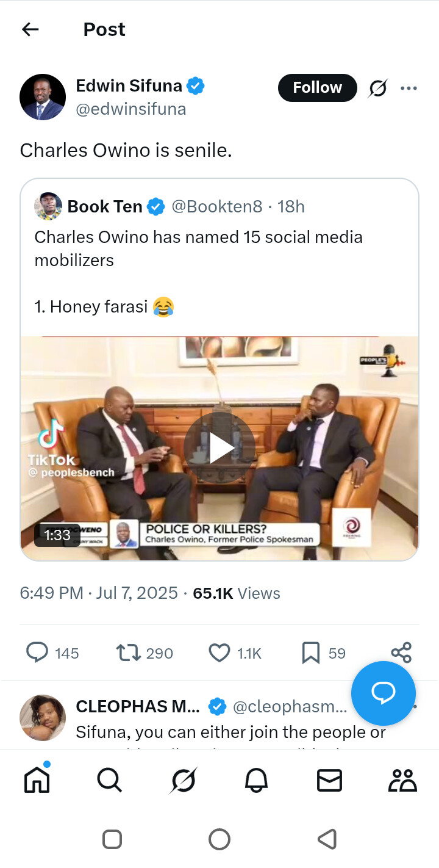Go back using the arrow icon
439x868 pixels.
coord(30,29)
